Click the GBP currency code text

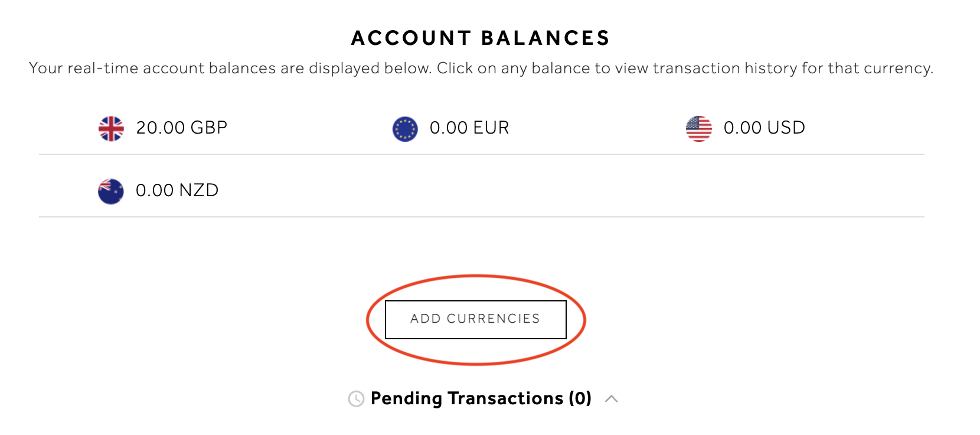coord(209,128)
